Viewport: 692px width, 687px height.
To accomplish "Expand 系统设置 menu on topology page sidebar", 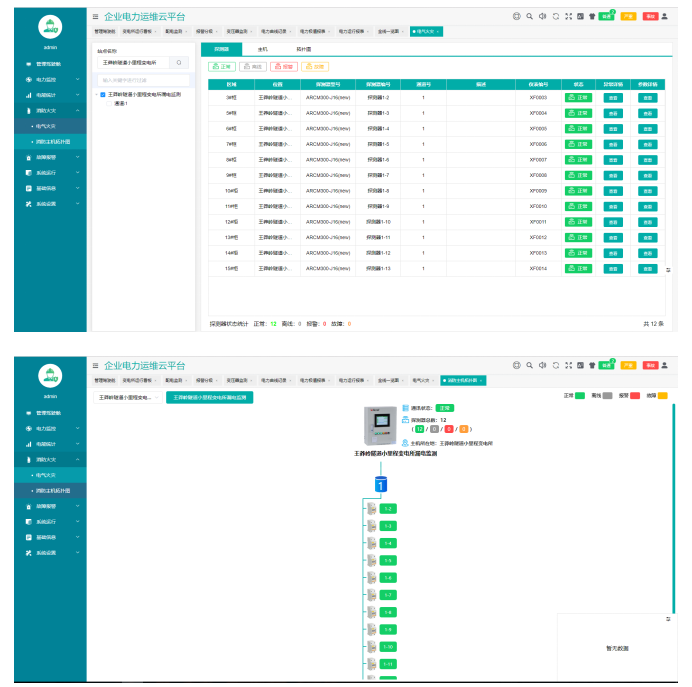I will click(x=51, y=553).
